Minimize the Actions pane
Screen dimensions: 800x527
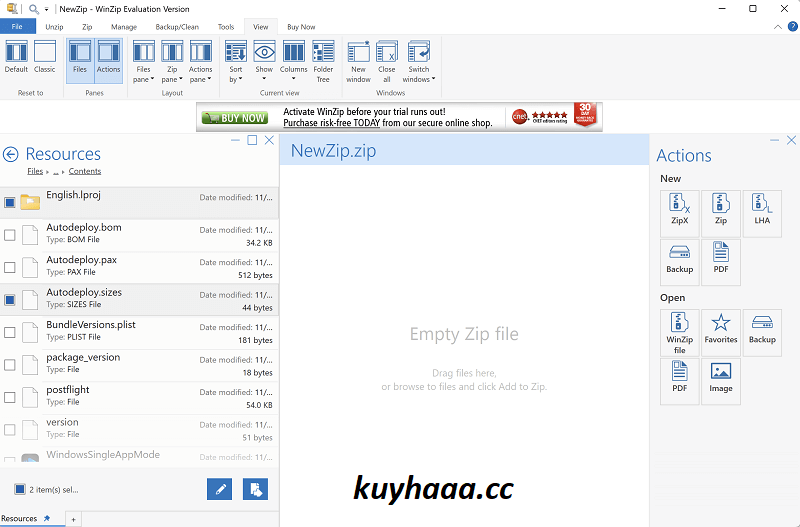pos(774,140)
